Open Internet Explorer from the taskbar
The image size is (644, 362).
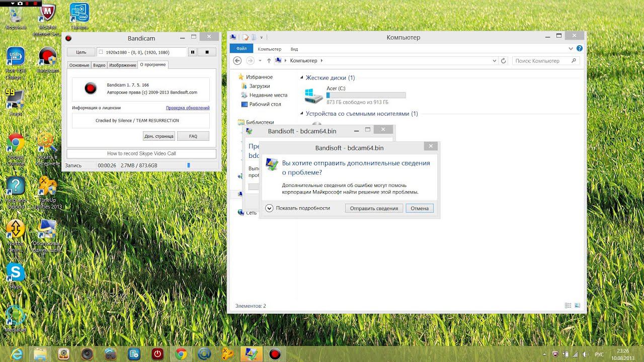(17, 354)
